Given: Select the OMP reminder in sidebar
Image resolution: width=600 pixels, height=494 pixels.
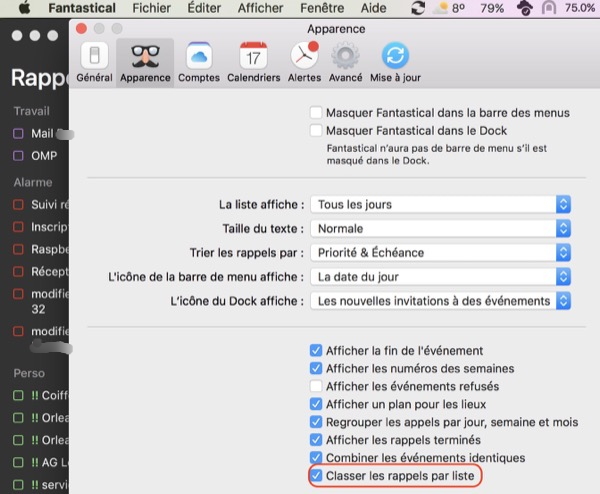Looking at the screenshot, I should [x=44, y=156].
